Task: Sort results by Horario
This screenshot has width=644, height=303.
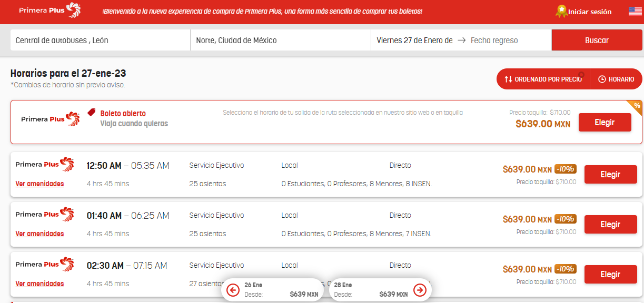Action: coord(616,79)
